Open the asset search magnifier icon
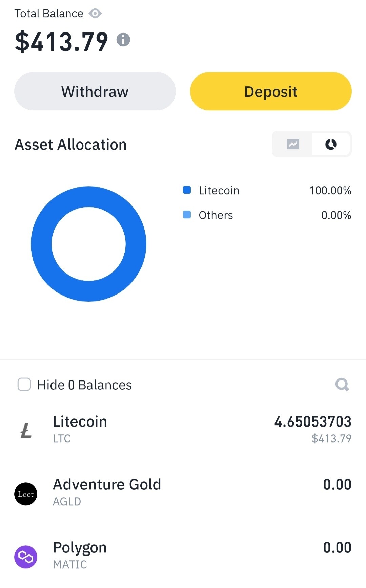The image size is (366, 588). coord(342,385)
